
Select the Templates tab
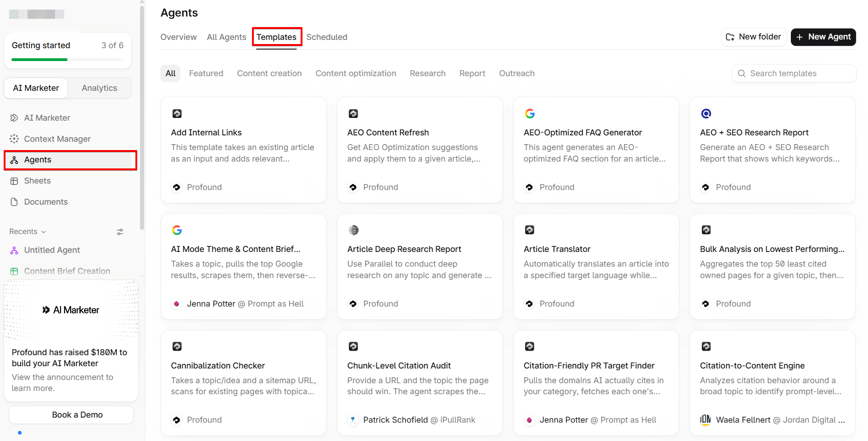(x=276, y=37)
